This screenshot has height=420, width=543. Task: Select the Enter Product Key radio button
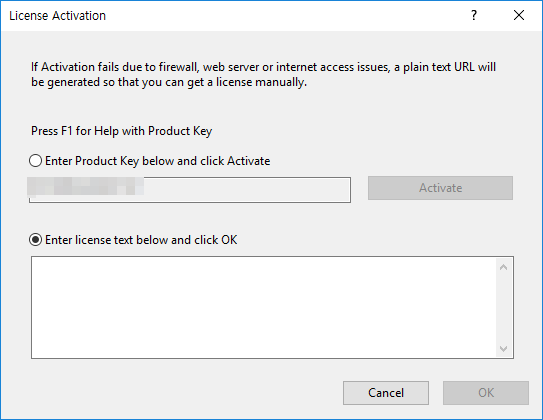35,161
